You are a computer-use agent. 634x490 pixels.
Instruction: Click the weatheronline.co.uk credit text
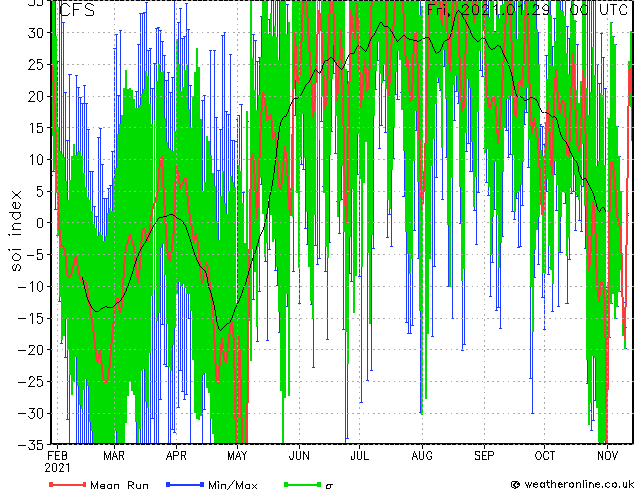click(578, 484)
